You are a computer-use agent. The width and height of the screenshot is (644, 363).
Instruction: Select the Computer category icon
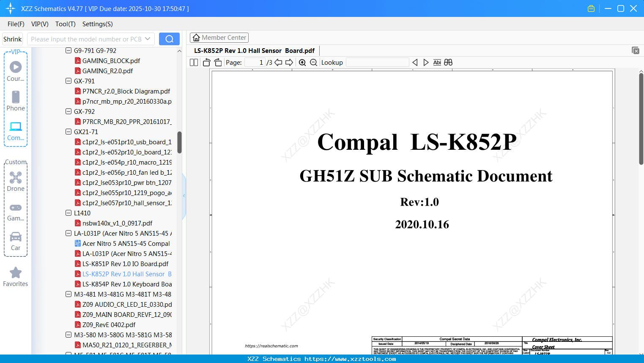(16, 126)
